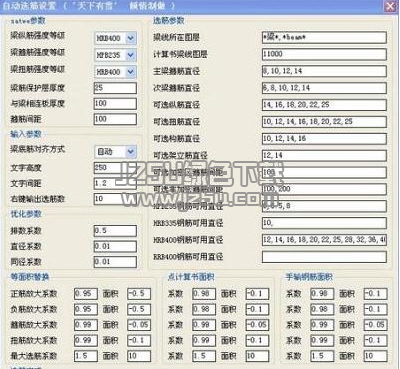Open the 梁纵筋强度等级 dropdown
Screen dimensions: 400x369
[115, 38]
